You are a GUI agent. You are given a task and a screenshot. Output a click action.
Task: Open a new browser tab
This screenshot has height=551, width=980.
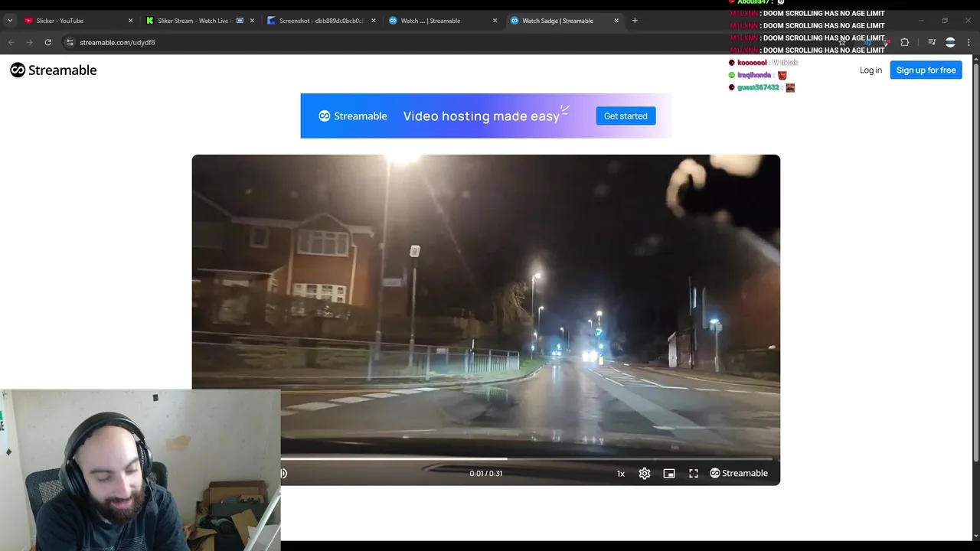635,21
